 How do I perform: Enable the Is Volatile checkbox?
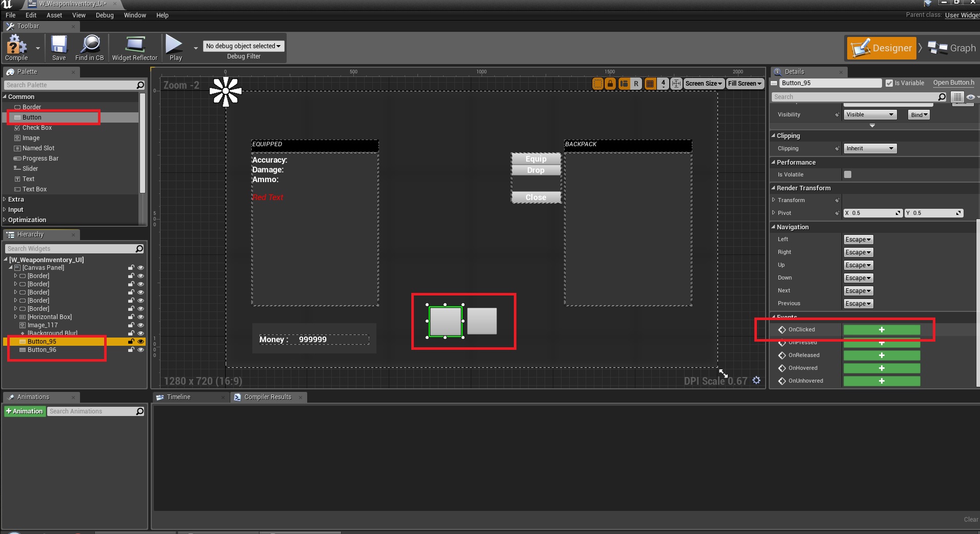(x=848, y=174)
